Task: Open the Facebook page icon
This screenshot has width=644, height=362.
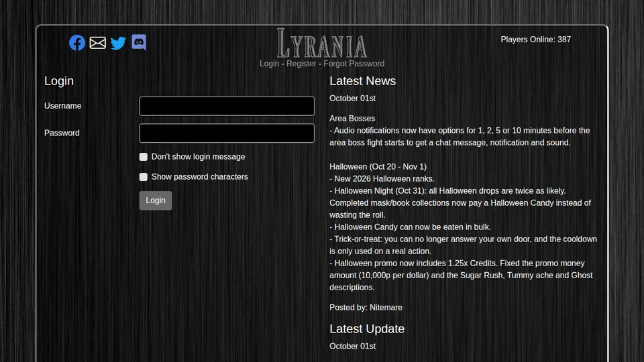Action: click(x=76, y=43)
